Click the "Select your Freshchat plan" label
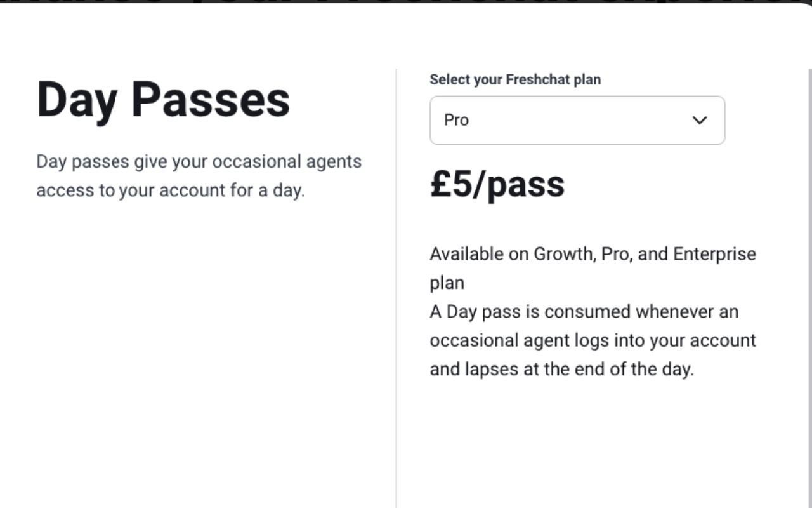812x508 pixels. (x=514, y=79)
